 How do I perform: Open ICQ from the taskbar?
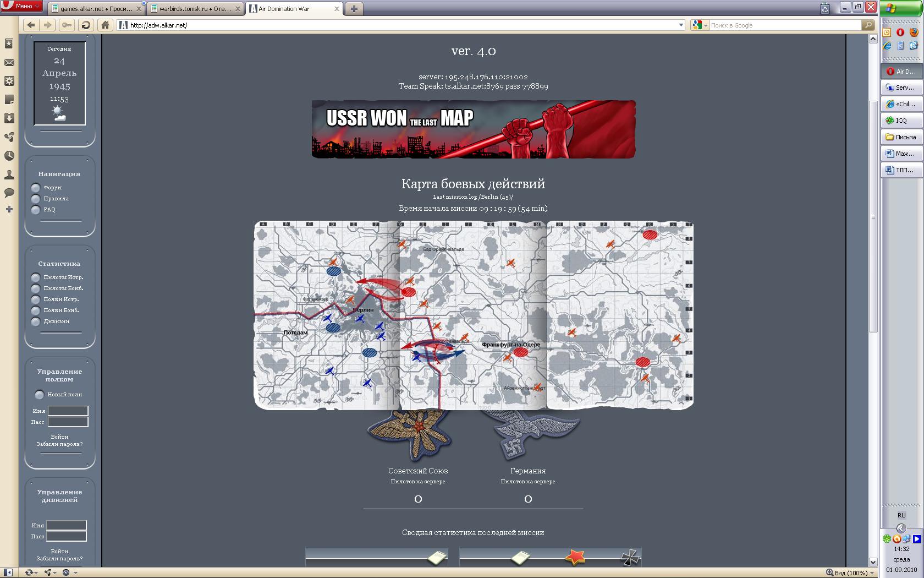click(x=901, y=121)
